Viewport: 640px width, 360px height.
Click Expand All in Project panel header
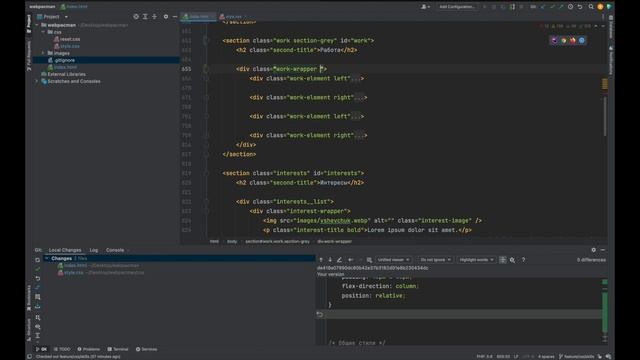tap(145, 17)
